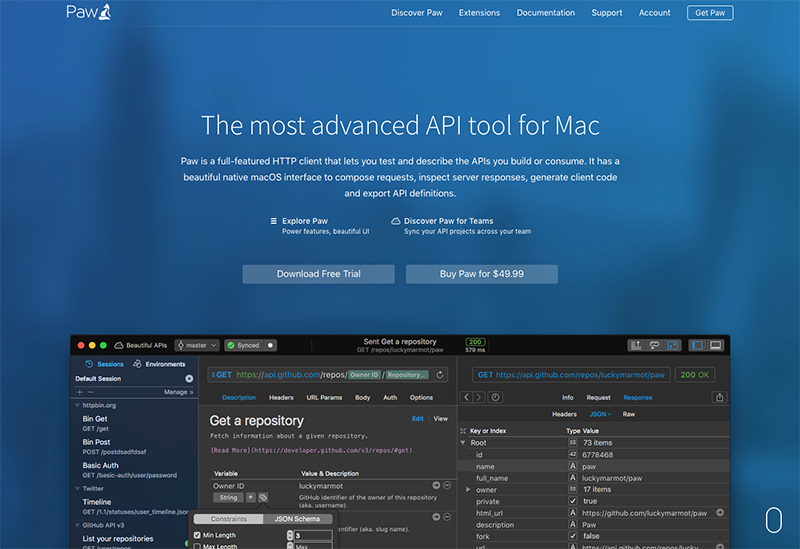Open the GET method selector
The image size is (800, 549).
222,375
